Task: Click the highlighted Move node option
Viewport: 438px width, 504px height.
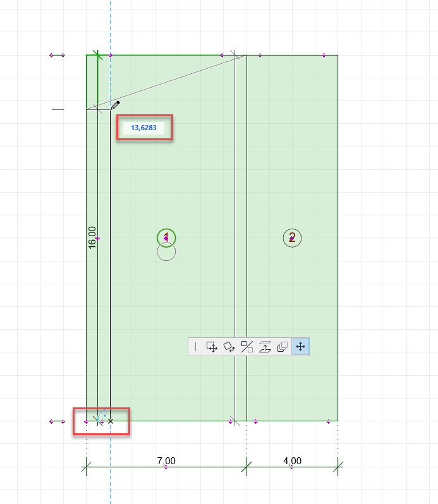Action: [x=300, y=347]
